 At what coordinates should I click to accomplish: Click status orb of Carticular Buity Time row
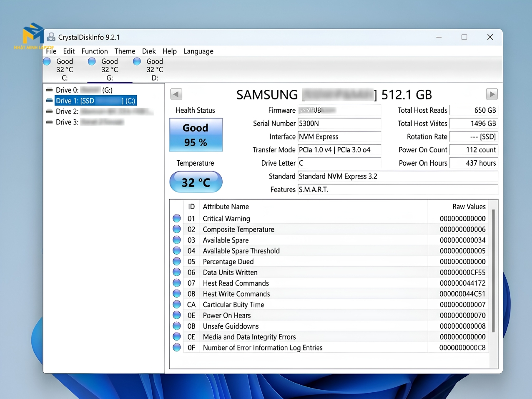tap(177, 305)
